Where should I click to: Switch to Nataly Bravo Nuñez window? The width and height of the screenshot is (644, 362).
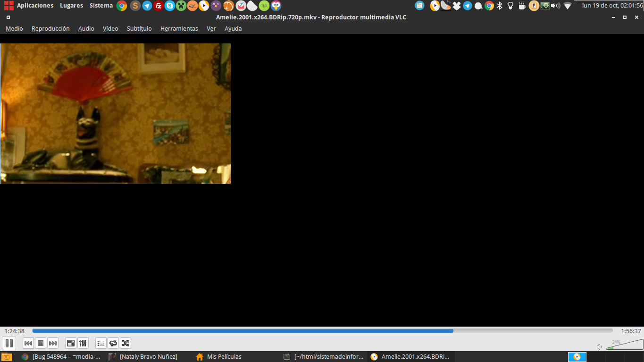(x=149, y=357)
